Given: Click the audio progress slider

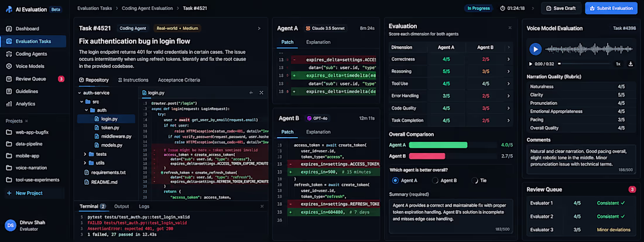Looking at the screenshot, I should pyautogui.click(x=584, y=64).
